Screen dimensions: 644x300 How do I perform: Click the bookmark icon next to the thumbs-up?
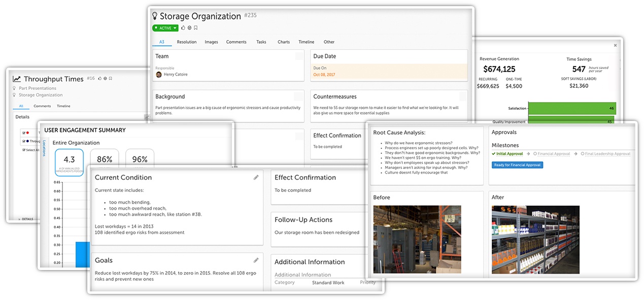click(x=196, y=27)
